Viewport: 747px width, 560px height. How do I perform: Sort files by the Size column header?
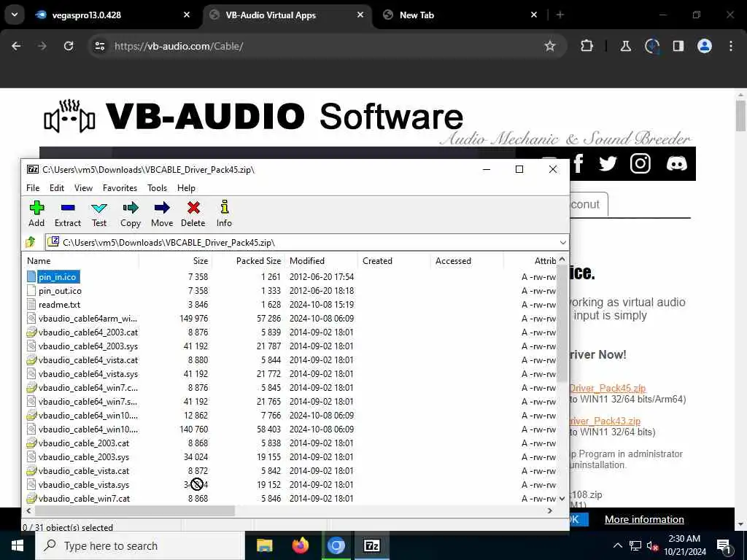175,261
